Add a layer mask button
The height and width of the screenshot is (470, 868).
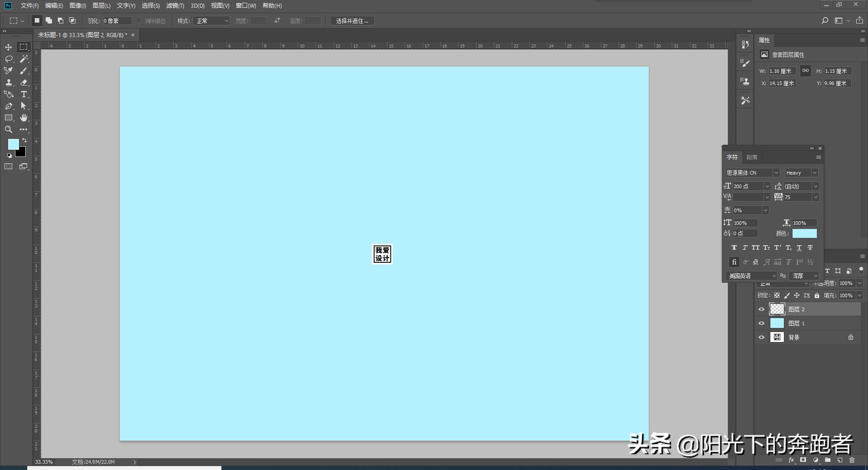click(803, 460)
